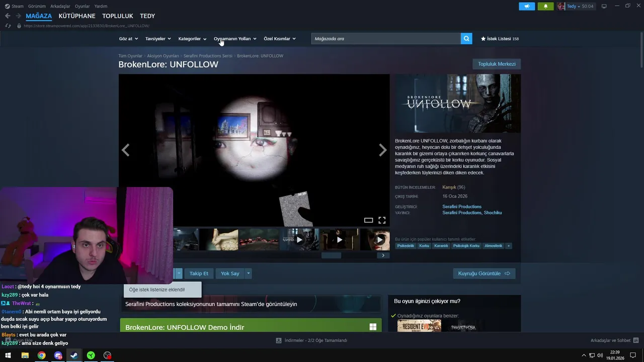This screenshot has height=362, width=644.
Task: Open the Görünüm menu
Action: (37, 7)
